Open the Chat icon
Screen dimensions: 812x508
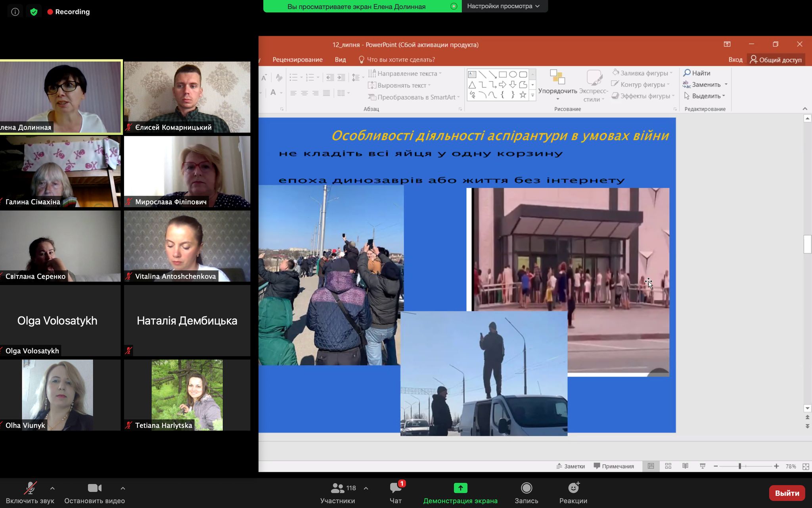click(x=395, y=488)
